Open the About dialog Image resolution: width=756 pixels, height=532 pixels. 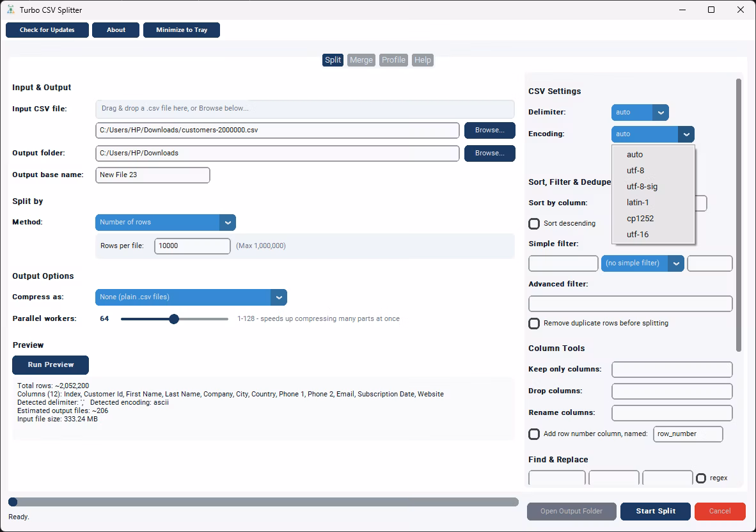(116, 30)
